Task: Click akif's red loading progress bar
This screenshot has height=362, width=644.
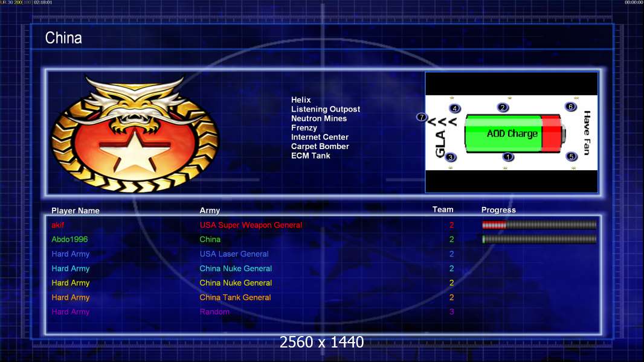Action: (539, 224)
